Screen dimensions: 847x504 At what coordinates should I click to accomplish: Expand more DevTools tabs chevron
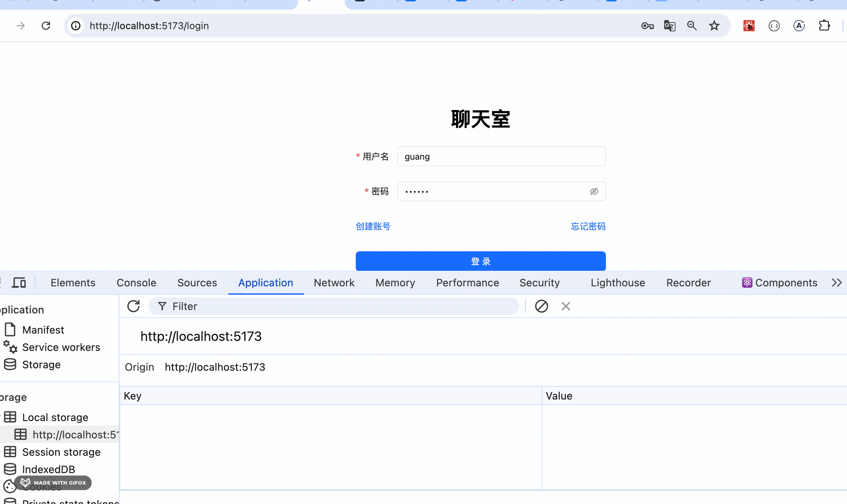(837, 283)
